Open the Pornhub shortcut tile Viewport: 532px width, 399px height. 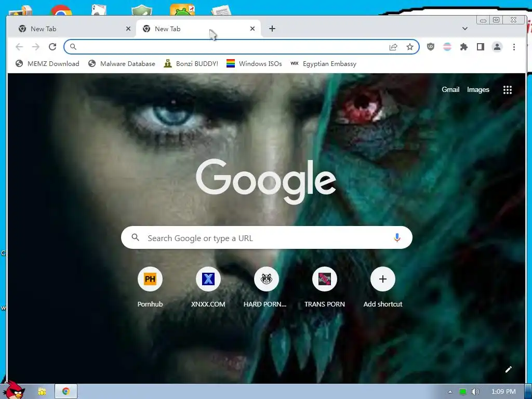coord(150,287)
